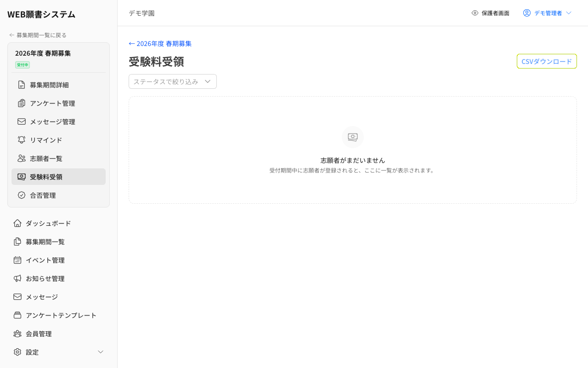Click the calendar icon beside イベント管理

pyautogui.click(x=17, y=260)
